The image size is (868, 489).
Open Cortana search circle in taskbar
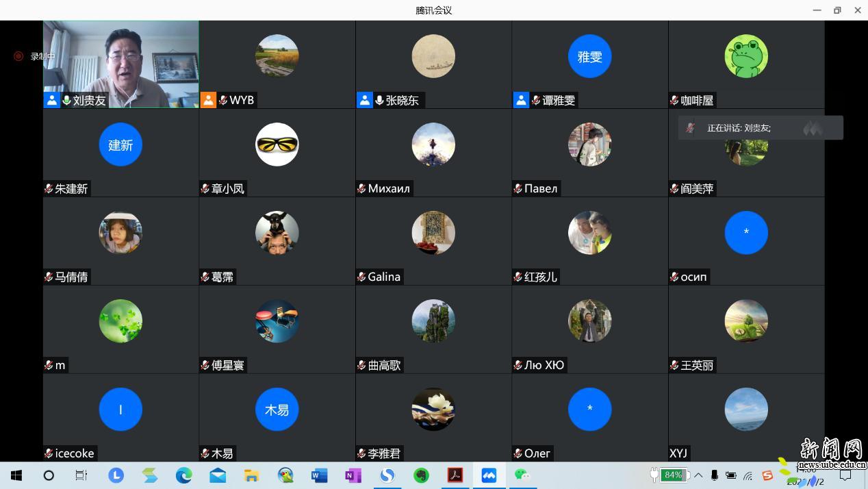pyautogui.click(x=49, y=475)
